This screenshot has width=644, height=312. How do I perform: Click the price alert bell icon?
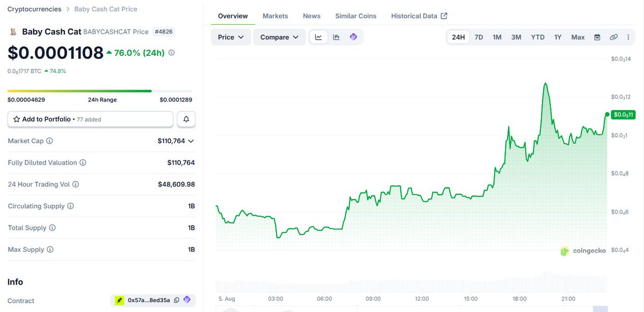click(x=186, y=119)
